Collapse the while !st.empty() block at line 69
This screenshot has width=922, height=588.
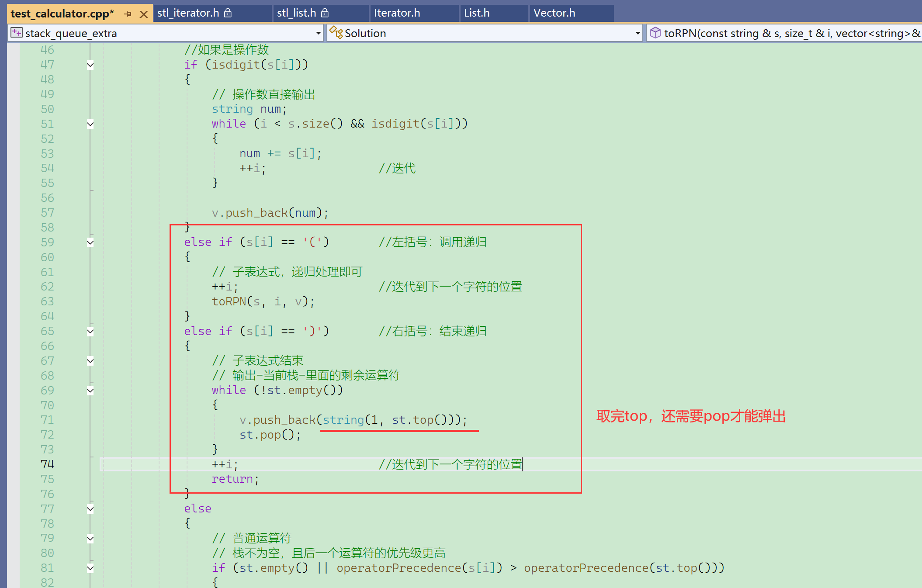90,391
